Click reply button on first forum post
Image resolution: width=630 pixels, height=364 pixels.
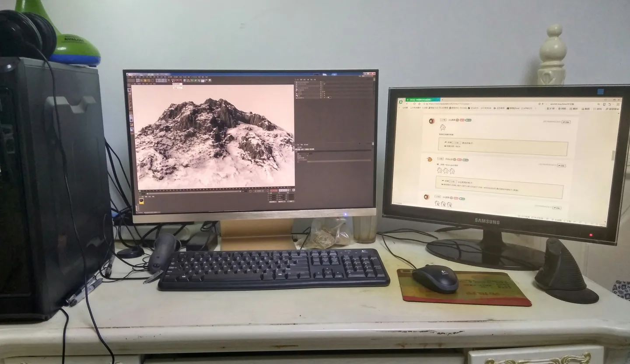pos(566,122)
